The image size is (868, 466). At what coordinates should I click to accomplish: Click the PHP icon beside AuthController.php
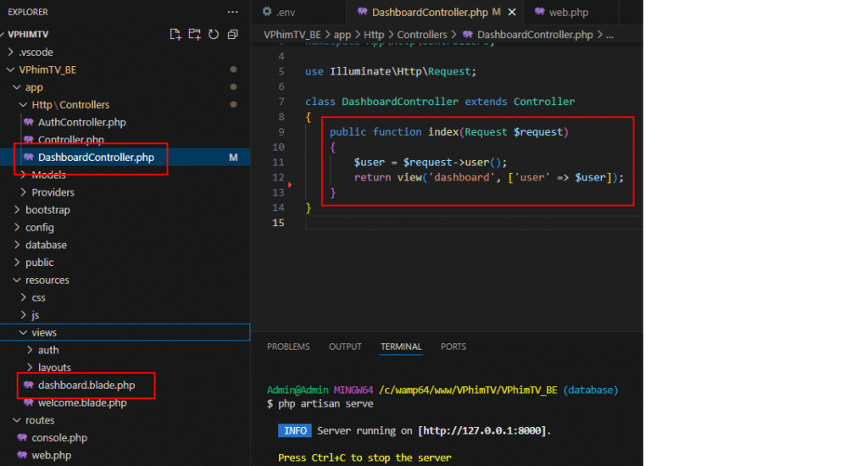tap(28, 122)
